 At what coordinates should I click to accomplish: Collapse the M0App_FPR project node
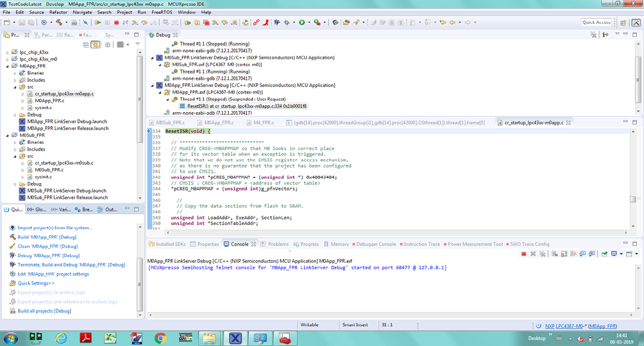7,66
